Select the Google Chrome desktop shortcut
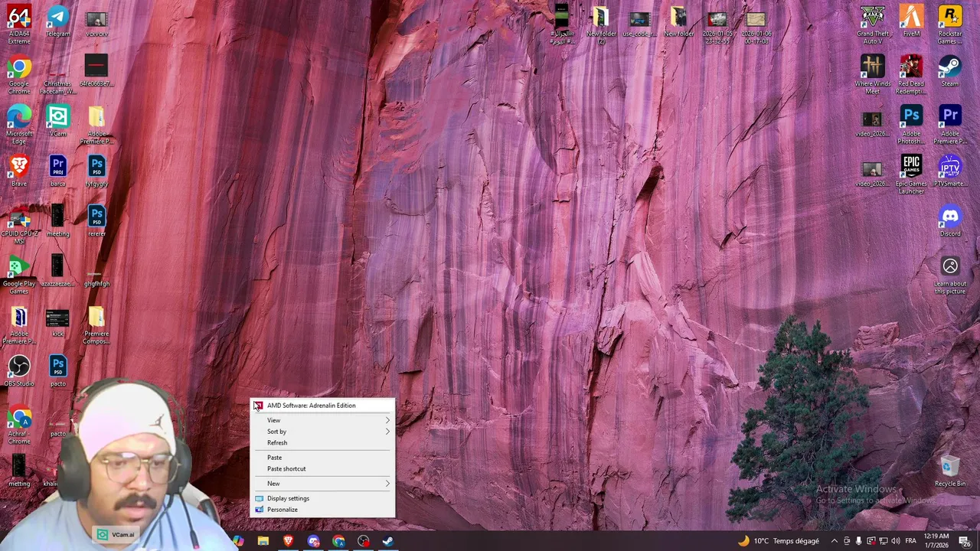Image resolution: width=980 pixels, height=551 pixels. click(19, 75)
